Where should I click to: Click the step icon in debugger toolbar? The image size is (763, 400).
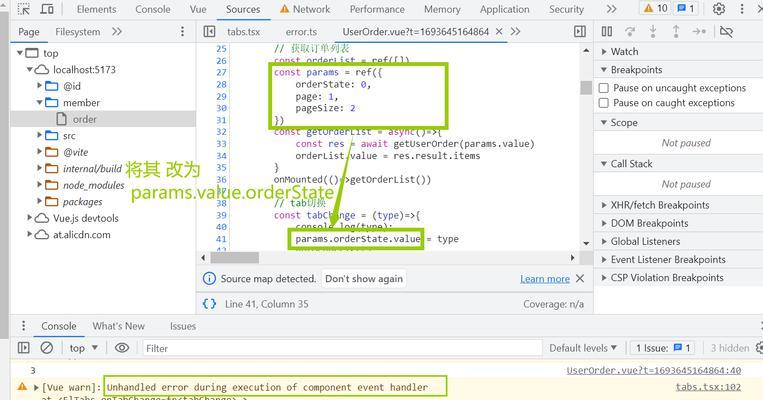(x=699, y=32)
